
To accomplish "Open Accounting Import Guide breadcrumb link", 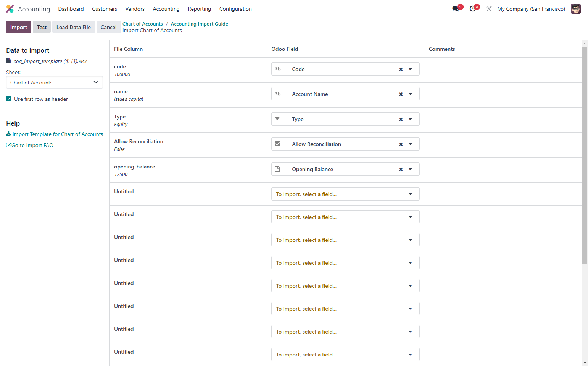I will pos(200,24).
